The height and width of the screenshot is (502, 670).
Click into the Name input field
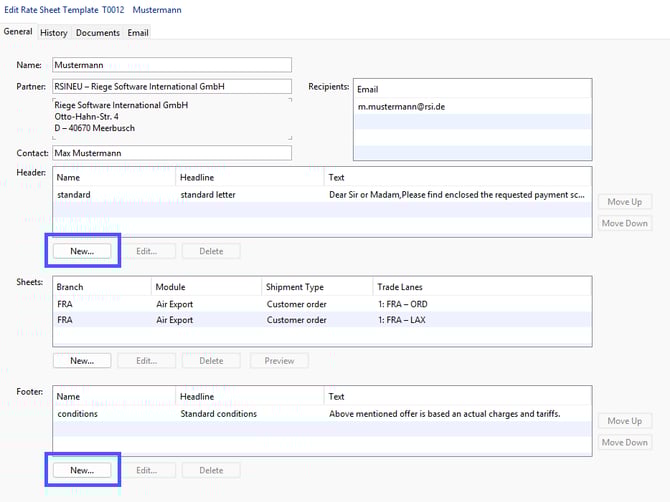(171, 65)
